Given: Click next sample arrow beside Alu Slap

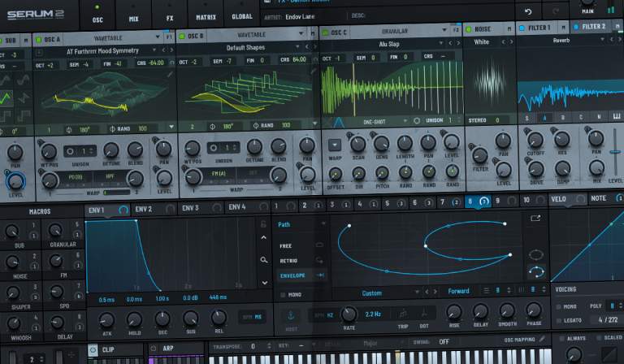Looking at the screenshot, I should point(458,43).
